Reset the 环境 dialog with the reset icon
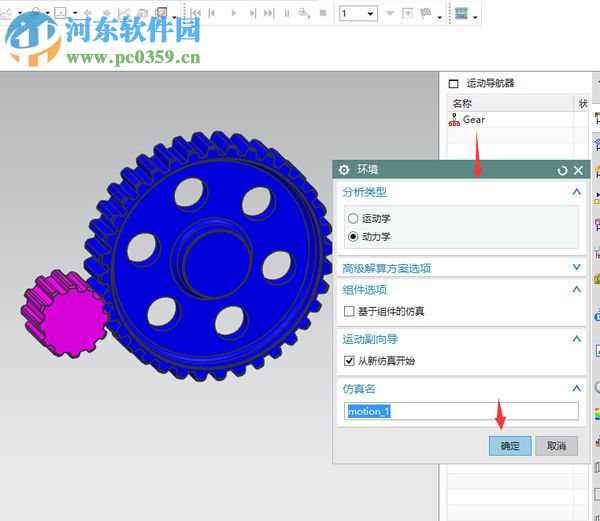Screen dimensions: 600x521 [x=562, y=170]
